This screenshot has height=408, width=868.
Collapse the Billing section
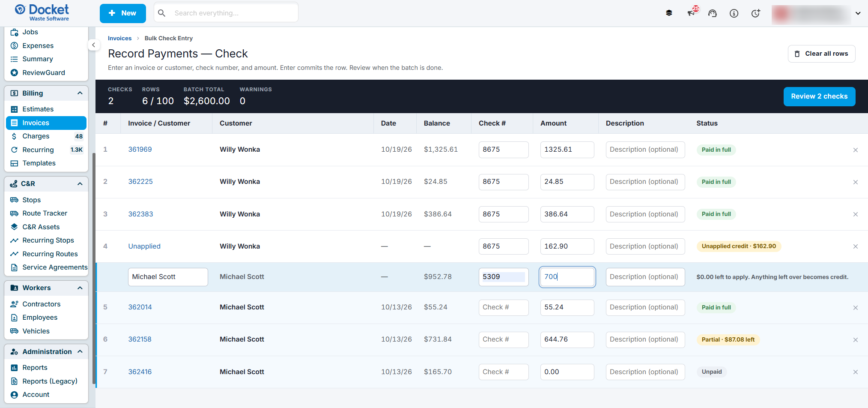80,93
